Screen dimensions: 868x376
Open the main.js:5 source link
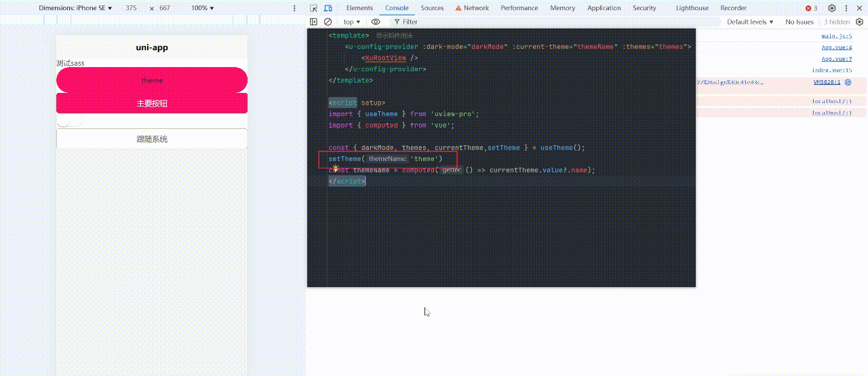836,36
